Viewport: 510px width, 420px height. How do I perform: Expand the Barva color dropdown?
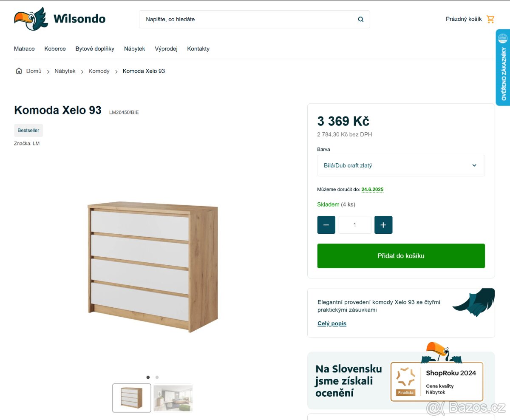[x=401, y=165]
